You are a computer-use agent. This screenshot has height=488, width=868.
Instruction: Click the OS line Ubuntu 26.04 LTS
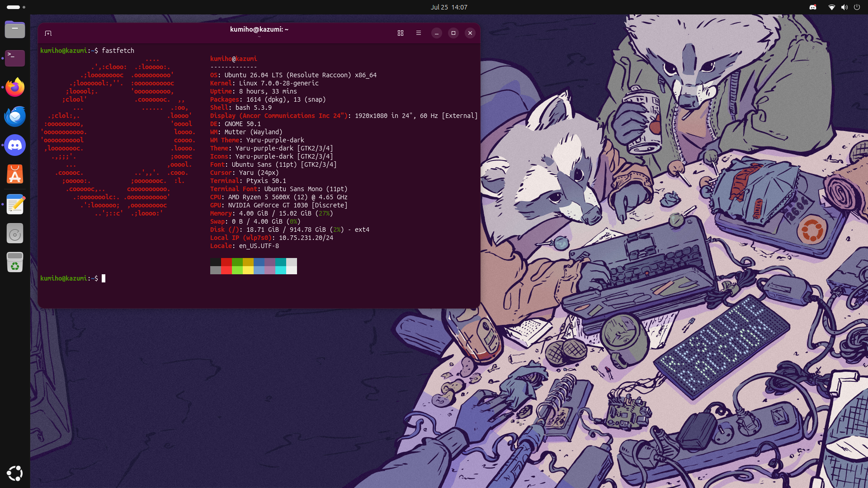(293, 75)
